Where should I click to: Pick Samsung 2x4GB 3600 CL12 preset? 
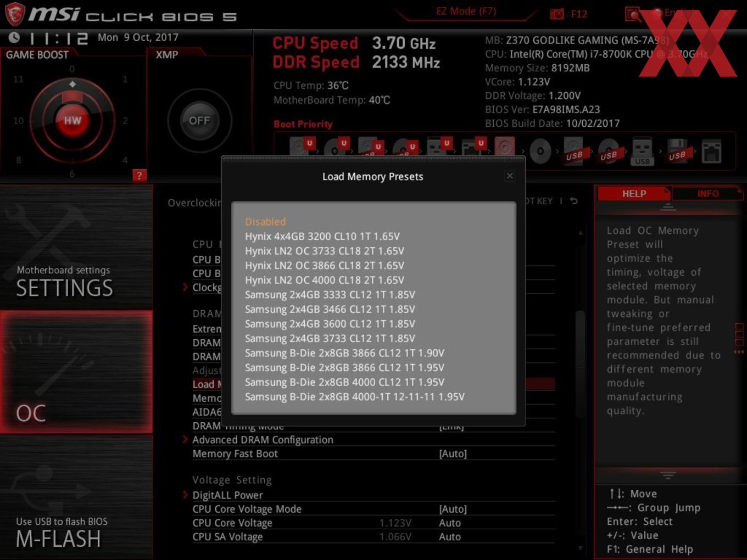[330, 324]
